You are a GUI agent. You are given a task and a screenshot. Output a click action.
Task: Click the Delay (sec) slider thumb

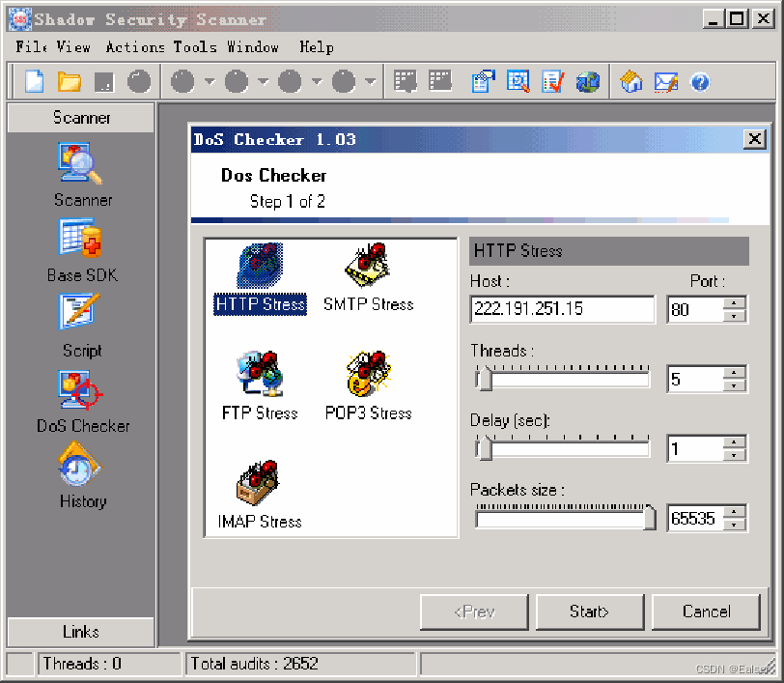click(x=484, y=447)
